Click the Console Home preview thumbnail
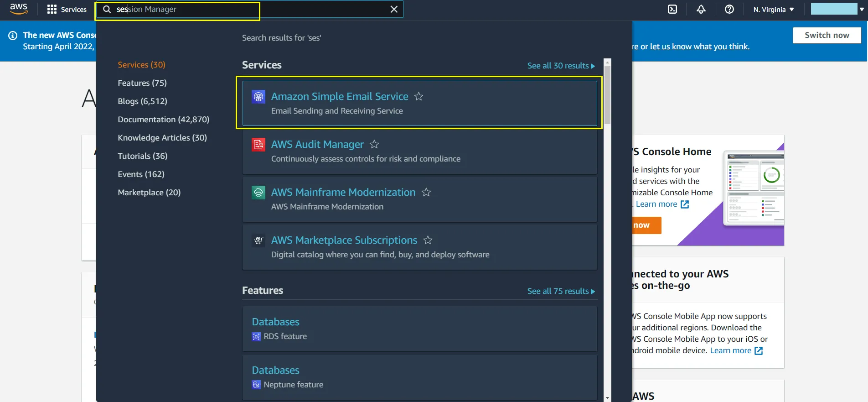The image size is (868, 402). [753, 188]
